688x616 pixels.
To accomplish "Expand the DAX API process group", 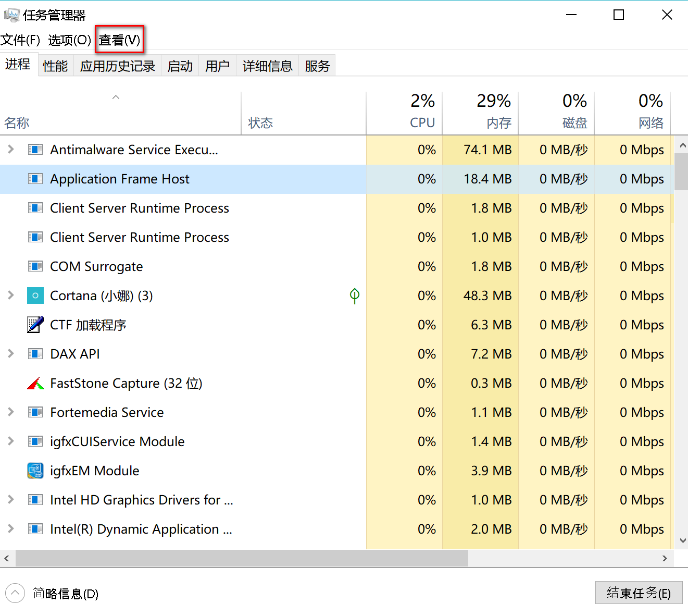I will [11, 354].
